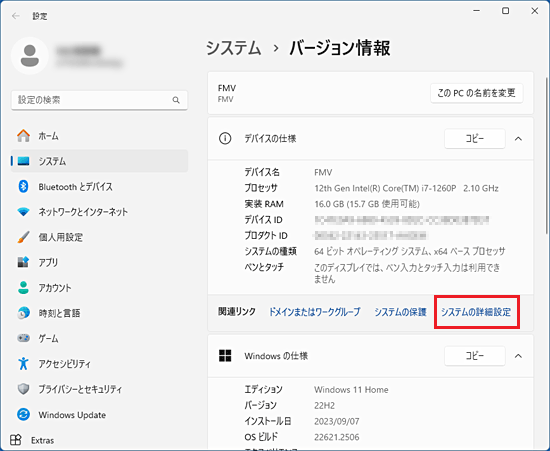Click the vertical scrollbar on right
Screen dimensions: 550x451
[x=546, y=156]
